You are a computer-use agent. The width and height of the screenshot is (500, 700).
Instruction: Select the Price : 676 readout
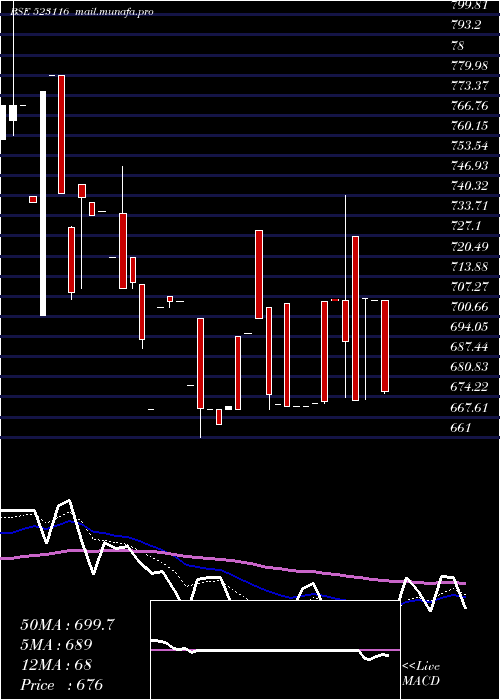[62, 685]
